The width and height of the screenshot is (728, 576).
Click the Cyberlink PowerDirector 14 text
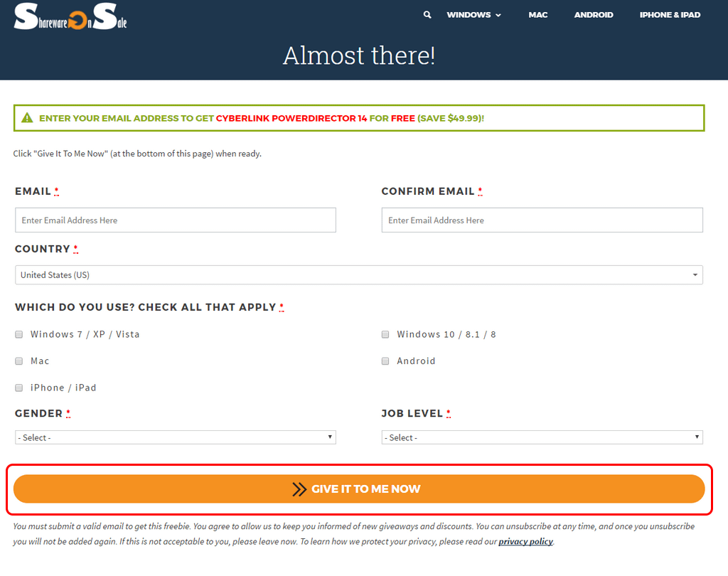[291, 119]
